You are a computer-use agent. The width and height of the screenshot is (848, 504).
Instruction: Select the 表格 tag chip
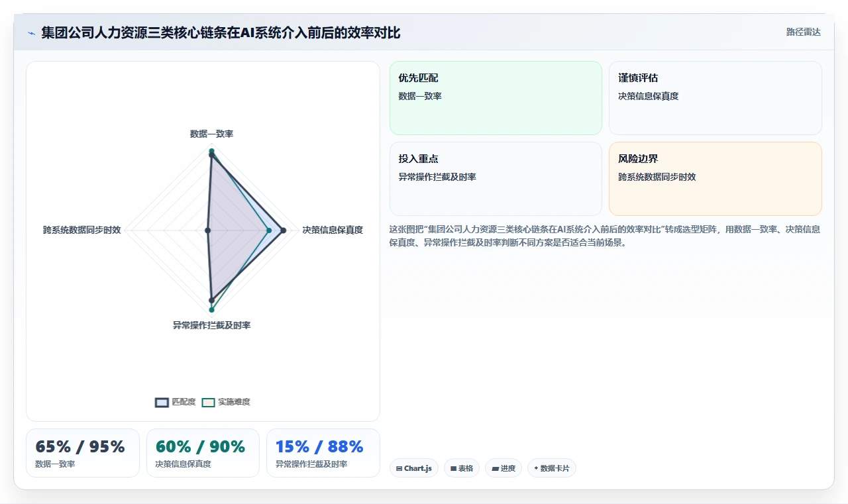462,468
